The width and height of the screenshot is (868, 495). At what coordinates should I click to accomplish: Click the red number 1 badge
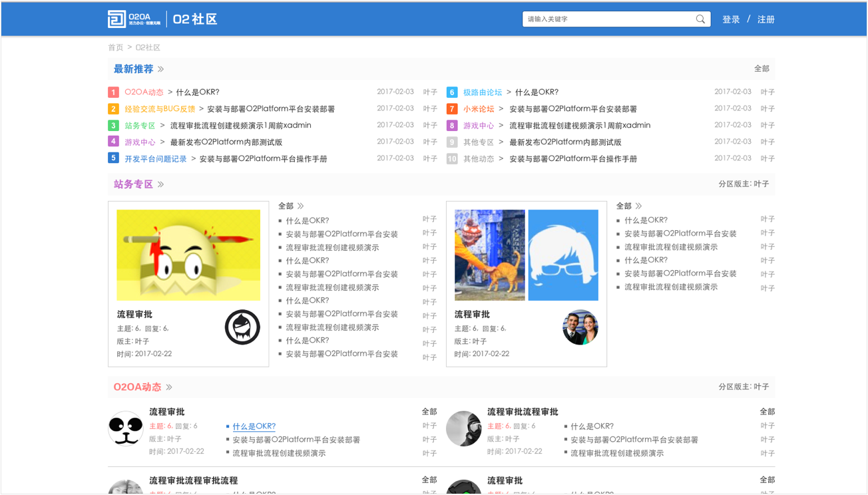coord(114,92)
